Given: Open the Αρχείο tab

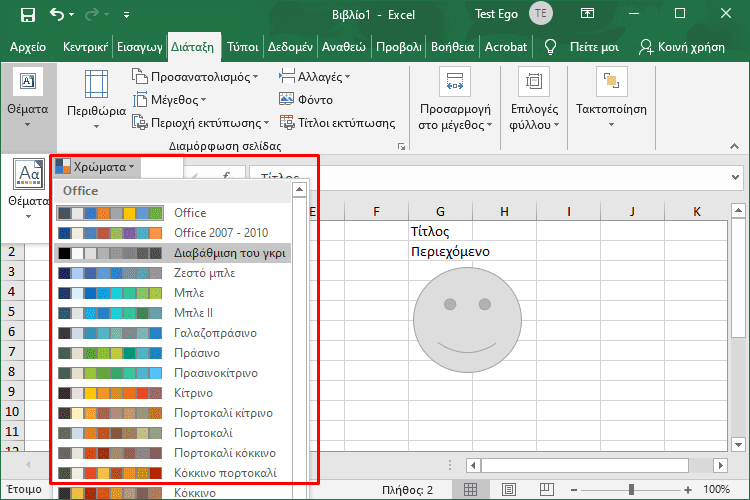Looking at the screenshot, I should click(28, 47).
